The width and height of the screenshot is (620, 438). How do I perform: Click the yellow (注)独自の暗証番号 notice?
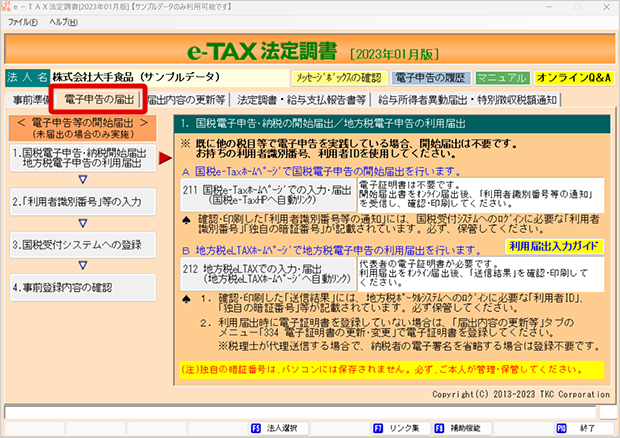pyautogui.click(x=392, y=370)
